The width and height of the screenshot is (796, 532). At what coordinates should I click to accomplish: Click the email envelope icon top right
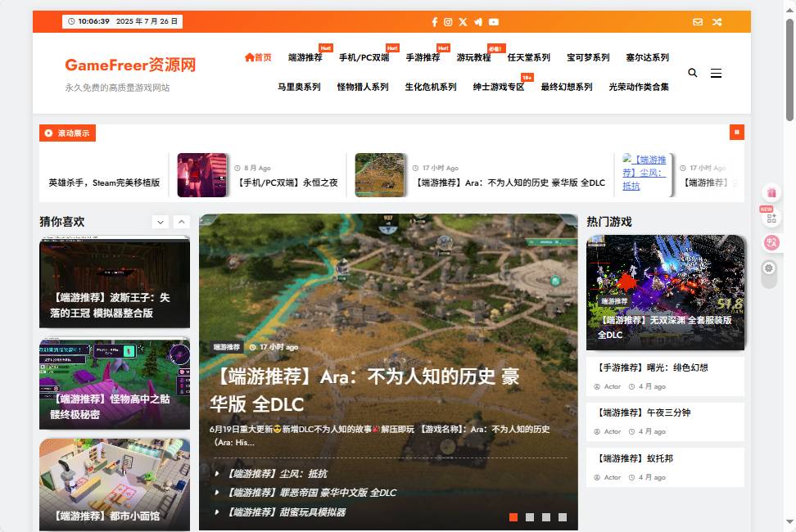pyautogui.click(x=698, y=22)
